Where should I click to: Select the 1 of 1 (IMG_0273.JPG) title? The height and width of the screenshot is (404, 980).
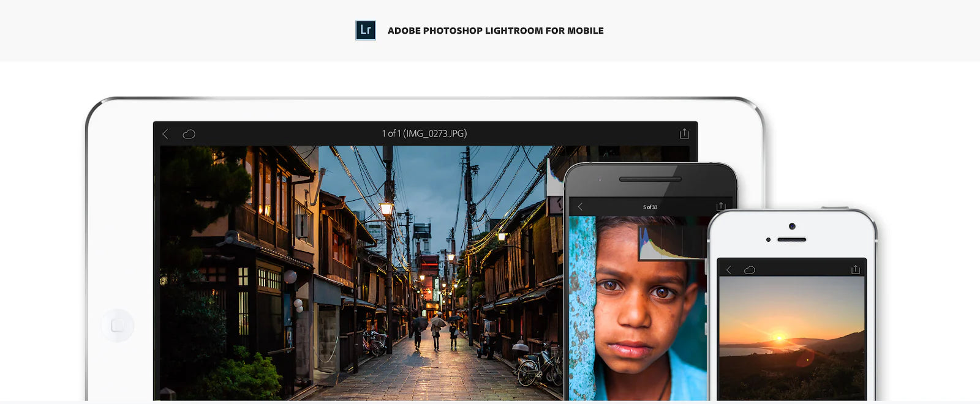click(x=424, y=133)
